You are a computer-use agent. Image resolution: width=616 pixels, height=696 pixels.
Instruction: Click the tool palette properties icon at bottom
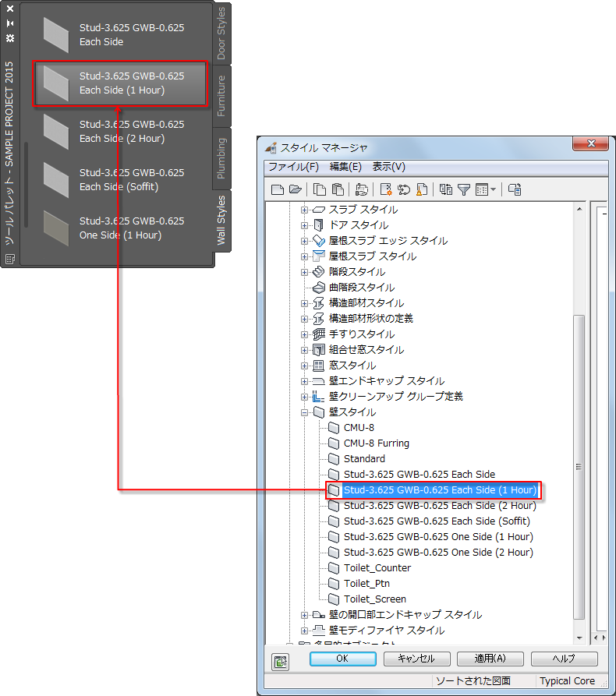[10, 258]
